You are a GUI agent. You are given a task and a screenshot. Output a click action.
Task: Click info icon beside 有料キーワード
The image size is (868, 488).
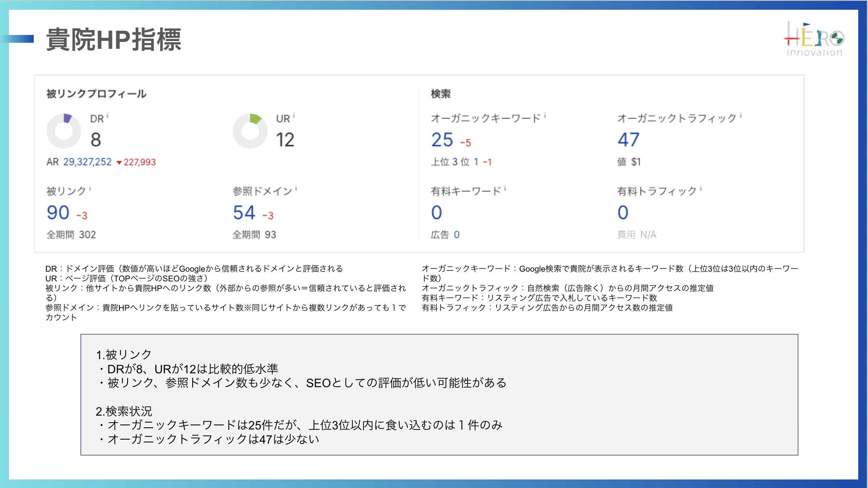(x=505, y=189)
